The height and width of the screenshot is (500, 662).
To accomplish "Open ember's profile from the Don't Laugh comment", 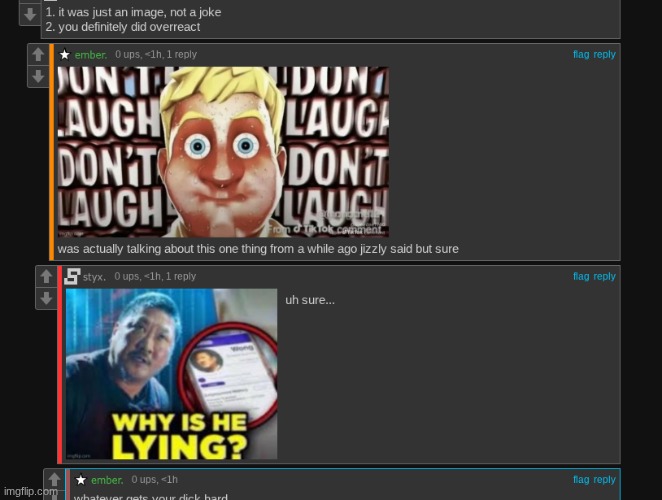I will click(91, 55).
